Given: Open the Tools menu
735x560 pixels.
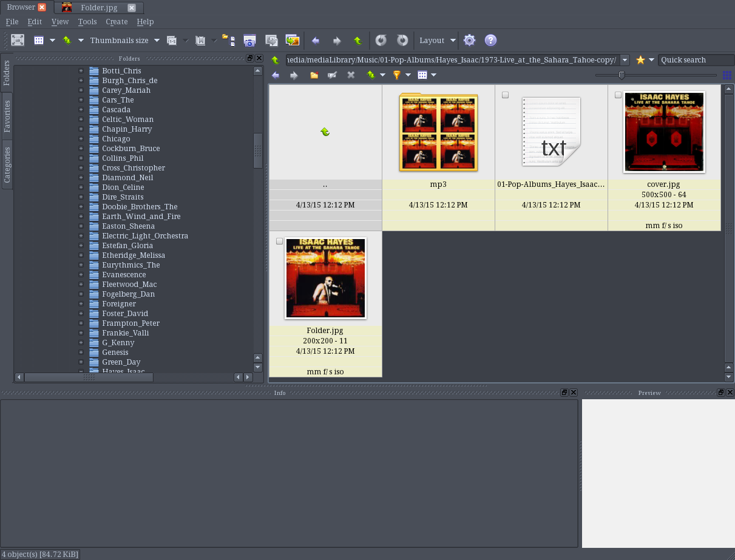Looking at the screenshot, I should coord(87,22).
